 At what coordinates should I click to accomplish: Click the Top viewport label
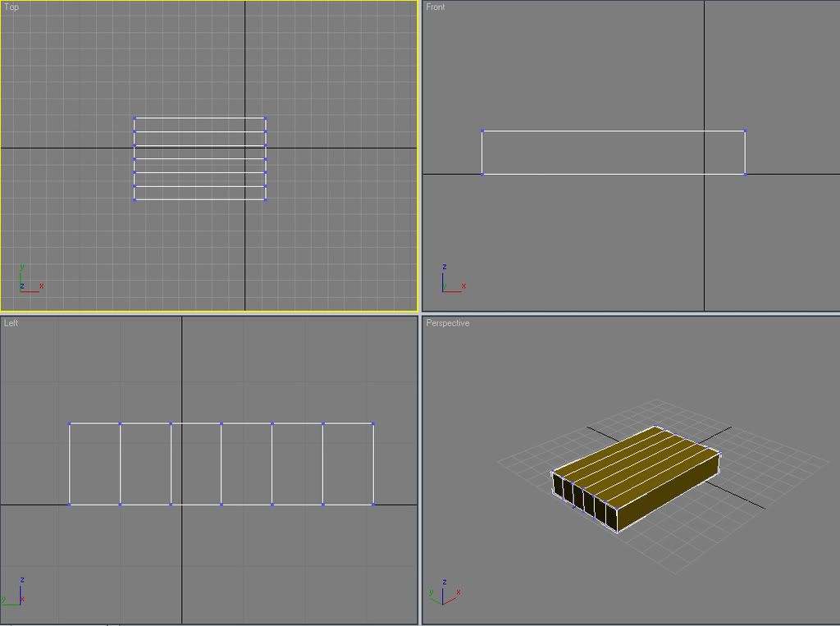(x=11, y=7)
